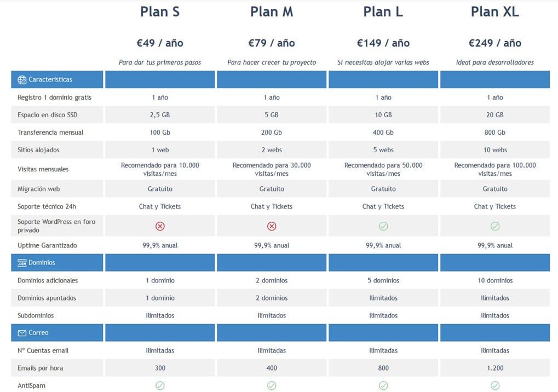Click the Características section header
This screenshot has width=558, height=392.
(57, 80)
